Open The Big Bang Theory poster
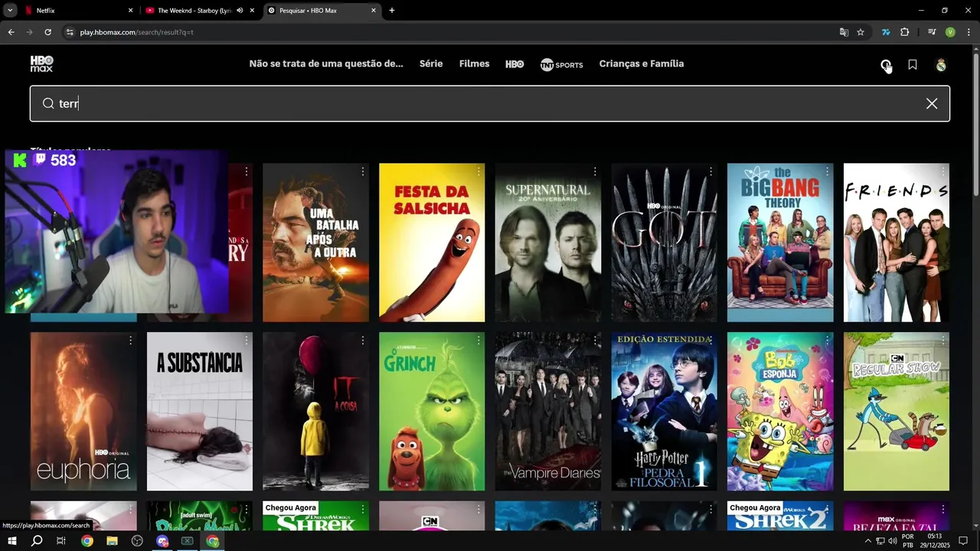The image size is (980, 551). (780, 243)
